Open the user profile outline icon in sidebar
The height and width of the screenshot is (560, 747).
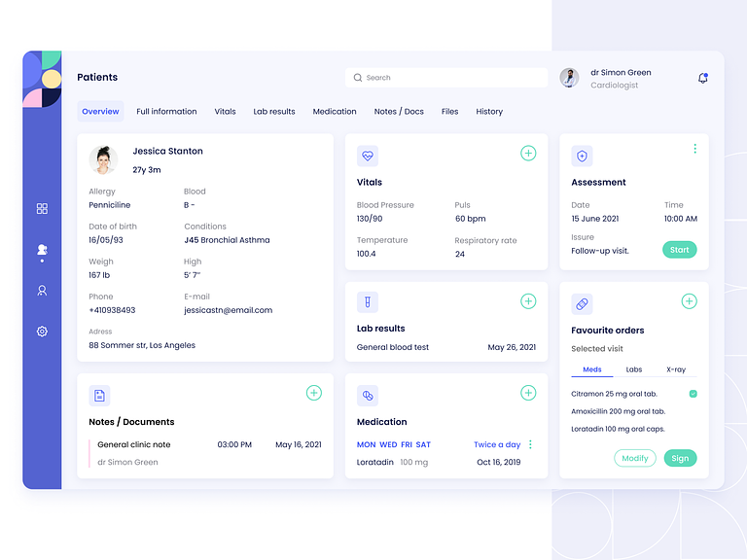click(x=42, y=291)
